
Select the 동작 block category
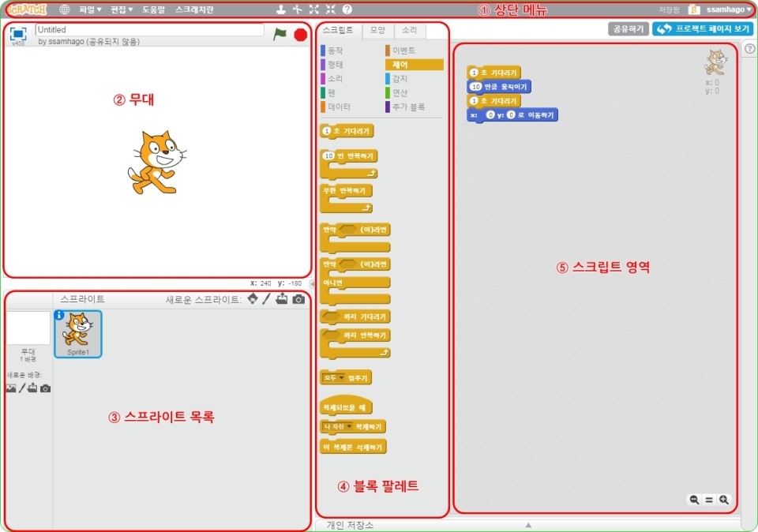336,51
